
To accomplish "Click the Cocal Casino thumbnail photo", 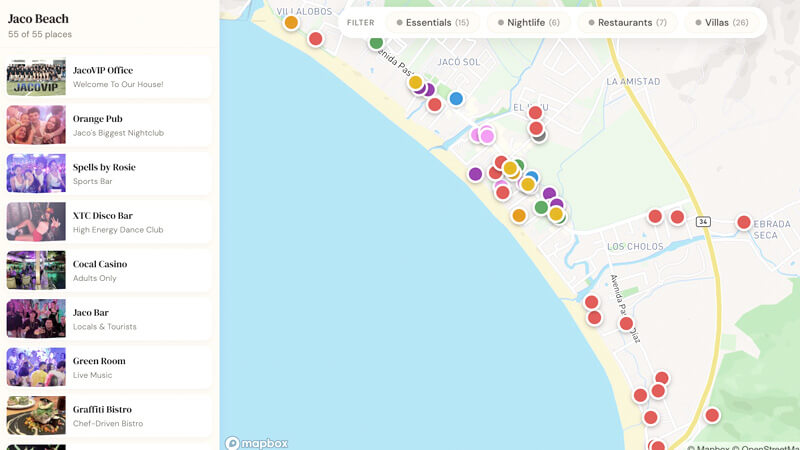I will [x=36, y=270].
